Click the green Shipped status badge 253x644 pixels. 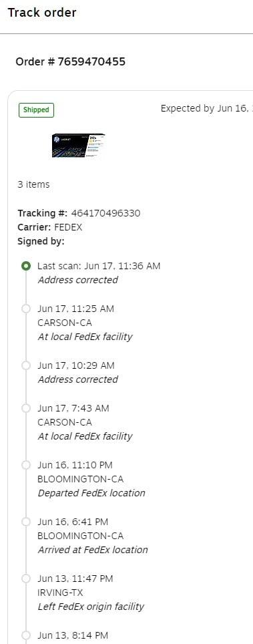tap(36, 110)
